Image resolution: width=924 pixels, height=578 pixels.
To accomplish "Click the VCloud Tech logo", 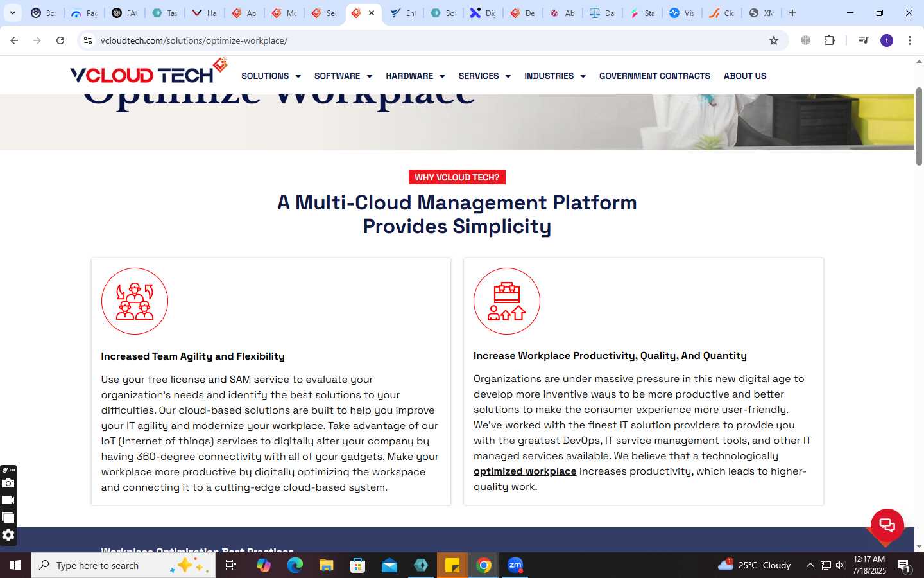I will tap(149, 72).
